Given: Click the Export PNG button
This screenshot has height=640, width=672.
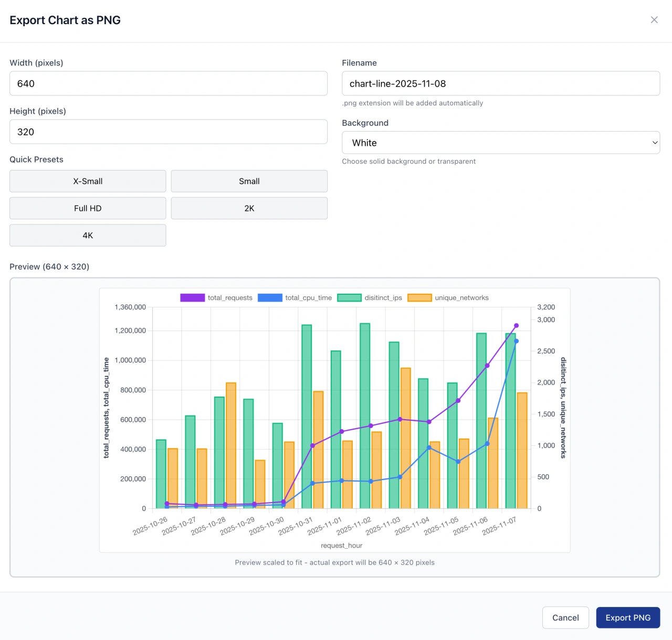Looking at the screenshot, I should coord(628,617).
